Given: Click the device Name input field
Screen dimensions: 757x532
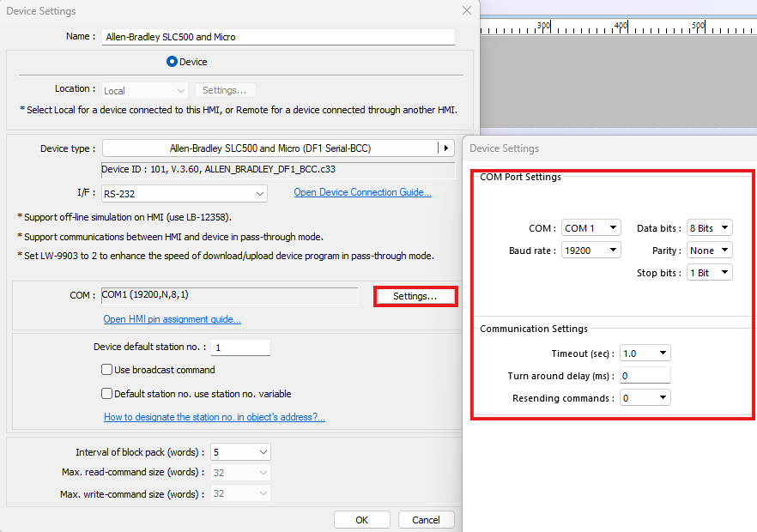Looking at the screenshot, I should pyautogui.click(x=278, y=37).
